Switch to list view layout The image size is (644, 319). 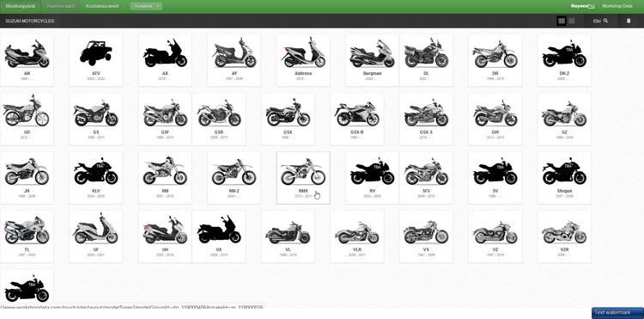point(572,21)
